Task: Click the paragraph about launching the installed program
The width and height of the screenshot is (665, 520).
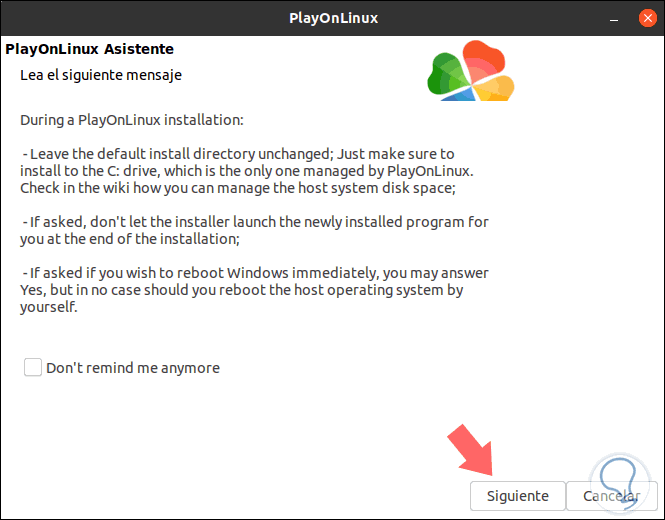Action: point(255,230)
